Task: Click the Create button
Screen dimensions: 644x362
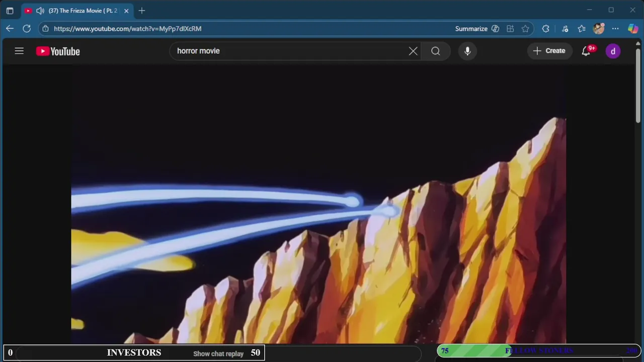Action: click(x=549, y=51)
